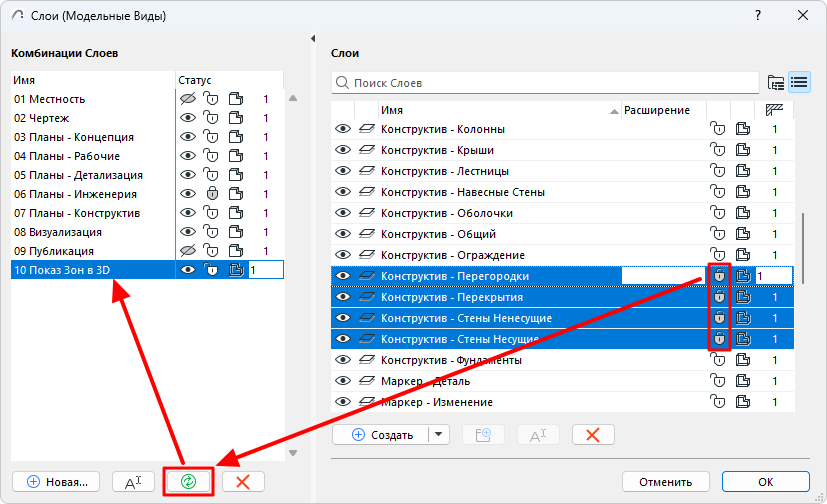
Task: Toggle eye of Конструктив - Перегородки layer
Action: (x=343, y=276)
